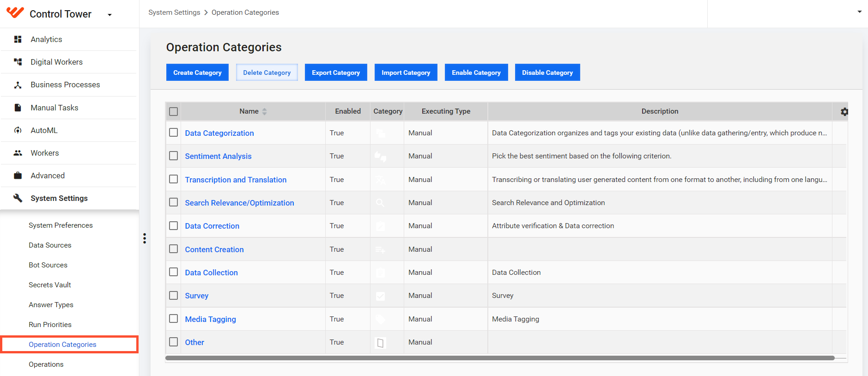The width and height of the screenshot is (868, 376).
Task: Go to Operations submenu
Action: (x=46, y=364)
